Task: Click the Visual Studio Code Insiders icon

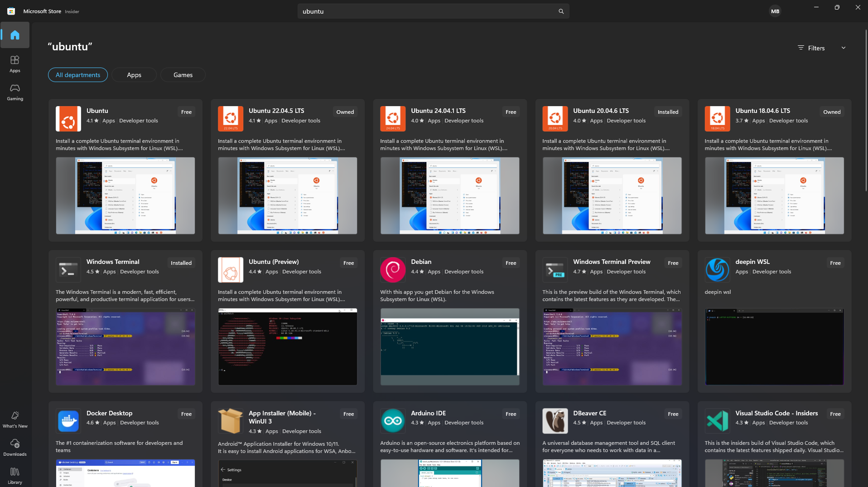Action: pyautogui.click(x=717, y=421)
